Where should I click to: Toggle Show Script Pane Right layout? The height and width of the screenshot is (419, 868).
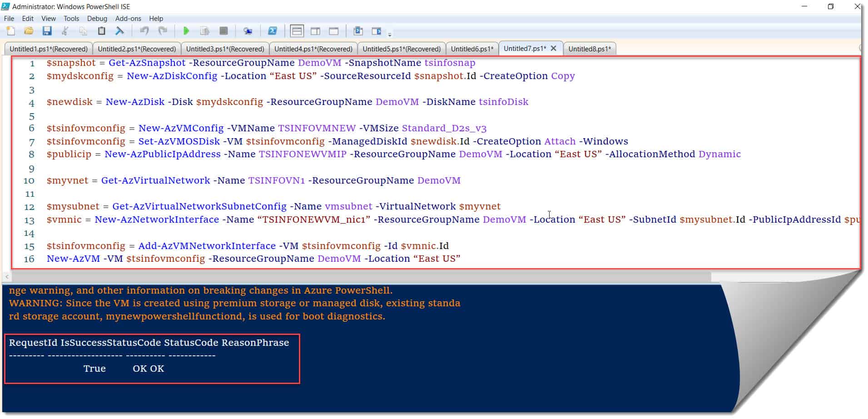[315, 31]
